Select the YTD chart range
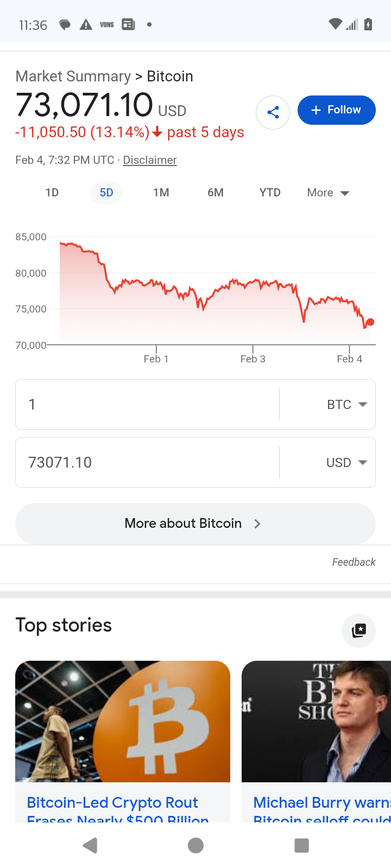This screenshot has height=868, width=391. coord(270,193)
